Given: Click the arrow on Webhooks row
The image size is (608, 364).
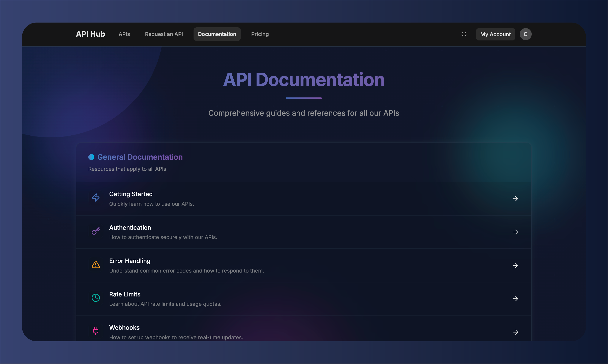Looking at the screenshot, I should tap(516, 332).
